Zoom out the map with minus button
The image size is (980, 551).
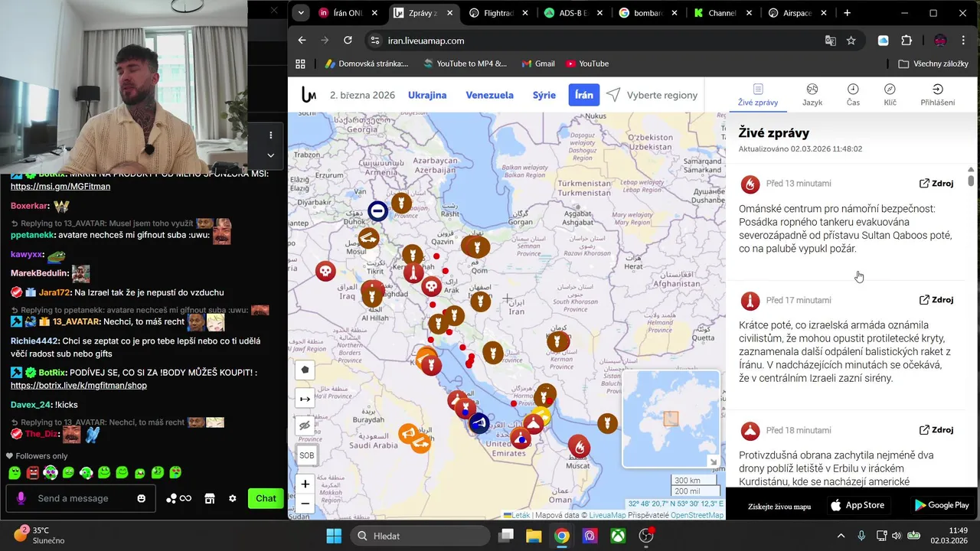305,504
